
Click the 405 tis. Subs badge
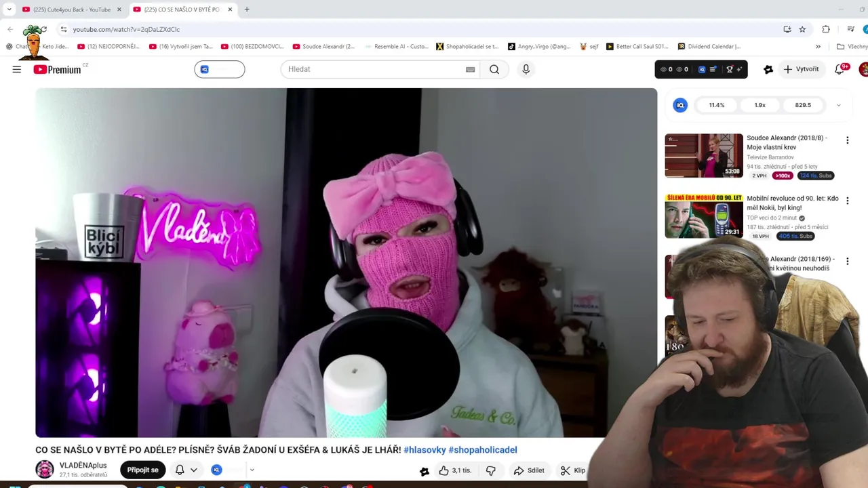[x=795, y=236]
